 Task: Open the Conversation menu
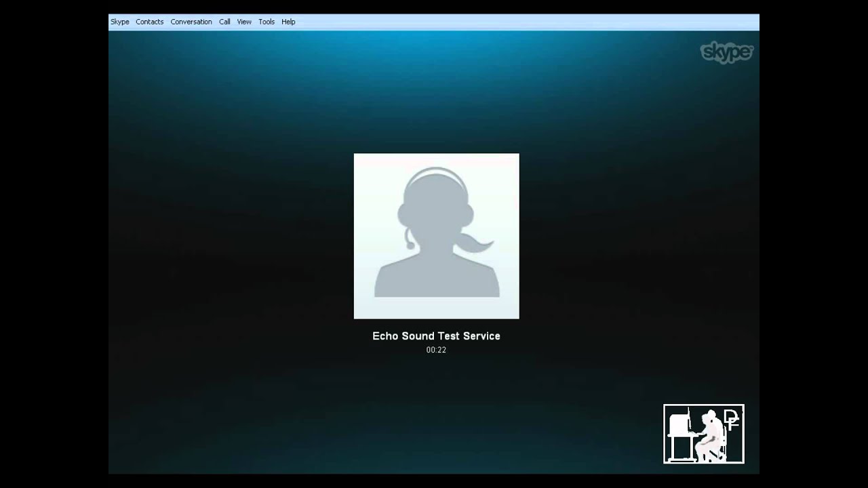pos(191,22)
